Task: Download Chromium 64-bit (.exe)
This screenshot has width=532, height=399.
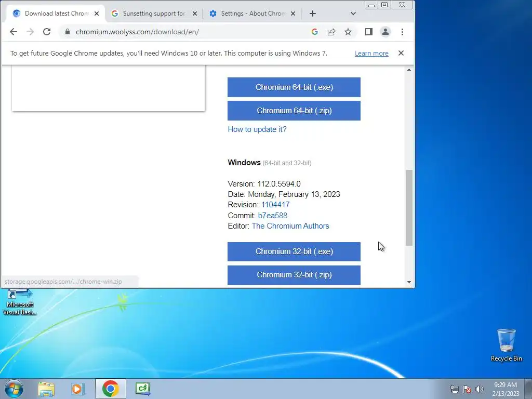Action: coord(294,87)
